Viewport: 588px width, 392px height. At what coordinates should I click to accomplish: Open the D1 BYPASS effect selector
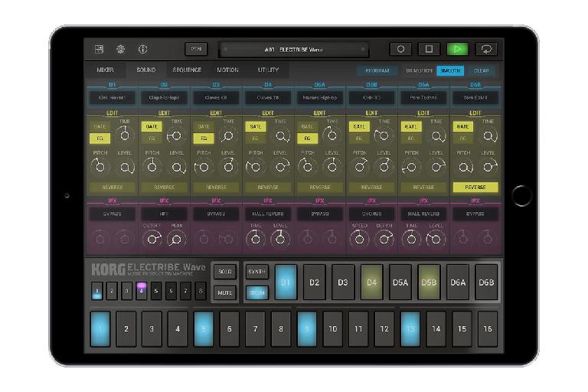(x=112, y=214)
